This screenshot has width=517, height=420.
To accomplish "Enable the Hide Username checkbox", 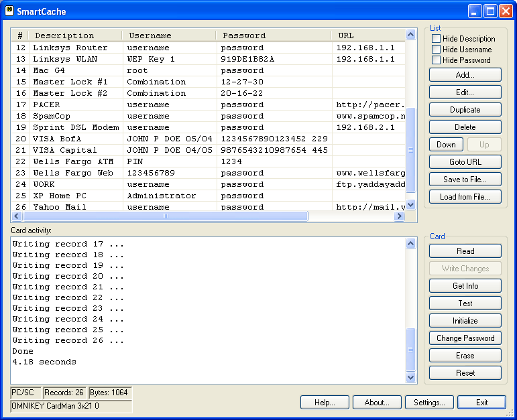I will click(436, 50).
